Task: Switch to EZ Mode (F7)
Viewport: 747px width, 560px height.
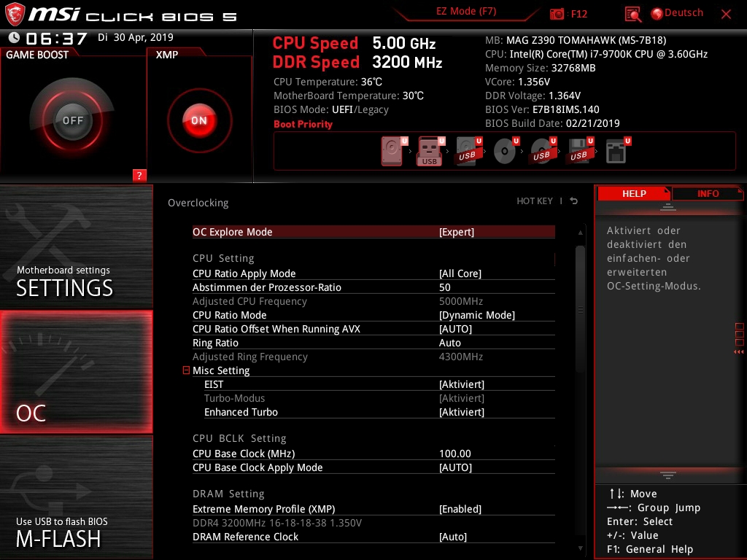Action: [x=466, y=12]
